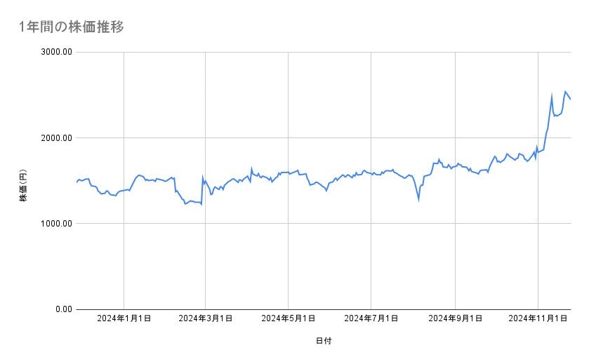Select the horizontal axis title "日付"
This screenshot has width=589, height=364.
324,341
